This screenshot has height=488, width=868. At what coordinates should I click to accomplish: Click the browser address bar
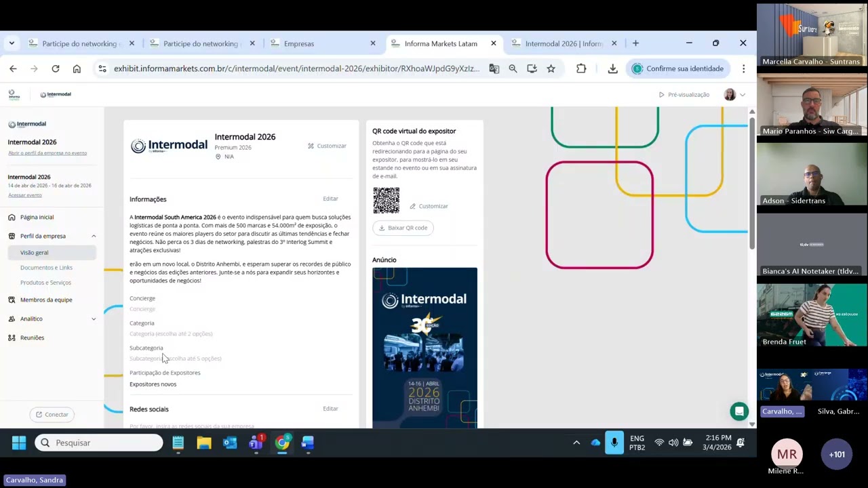tap(296, 68)
